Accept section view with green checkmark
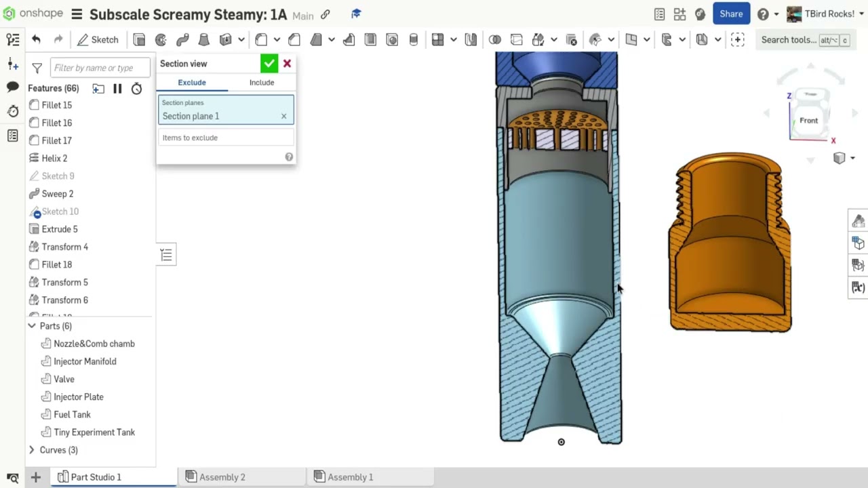868x488 pixels. [269, 64]
